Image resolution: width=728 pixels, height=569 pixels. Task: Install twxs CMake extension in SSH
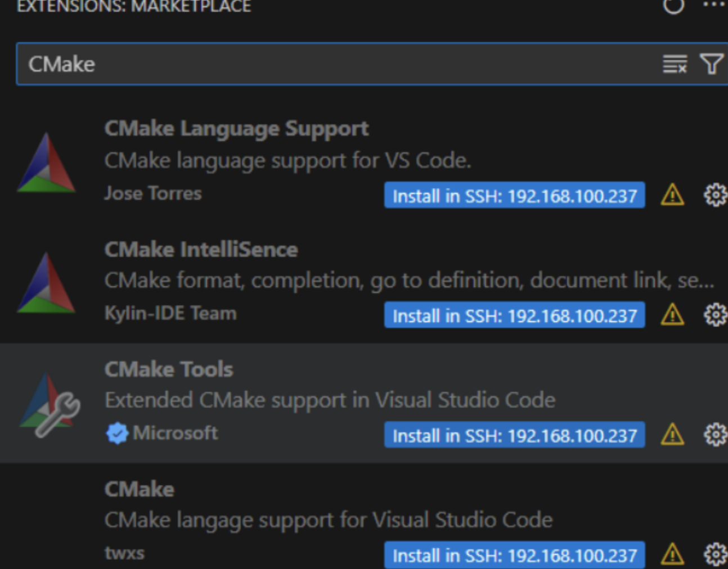point(515,555)
